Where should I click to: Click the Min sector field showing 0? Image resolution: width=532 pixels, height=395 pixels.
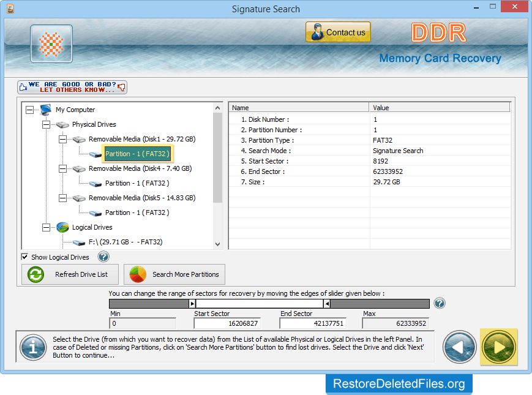[x=143, y=323]
